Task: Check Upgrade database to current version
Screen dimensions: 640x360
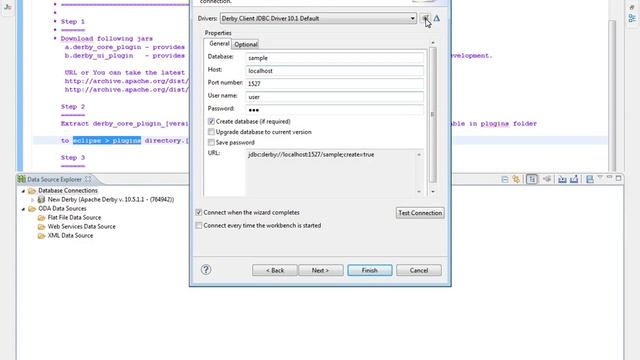Action: (x=211, y=132)
